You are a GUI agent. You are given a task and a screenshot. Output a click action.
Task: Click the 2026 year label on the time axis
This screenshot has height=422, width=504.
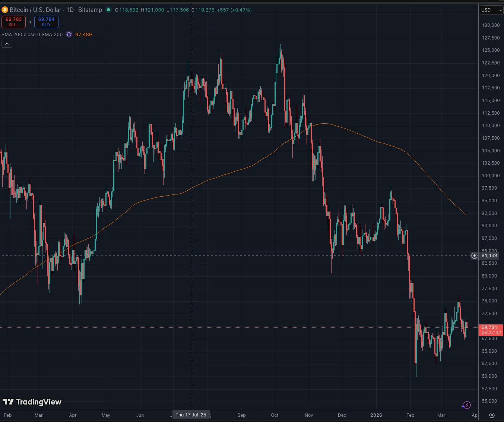click(376, 415)
